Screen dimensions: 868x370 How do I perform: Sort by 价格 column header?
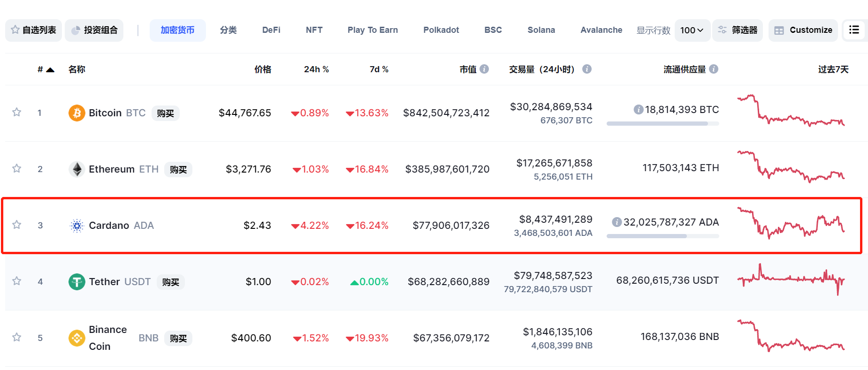click(x=263, y=69)
